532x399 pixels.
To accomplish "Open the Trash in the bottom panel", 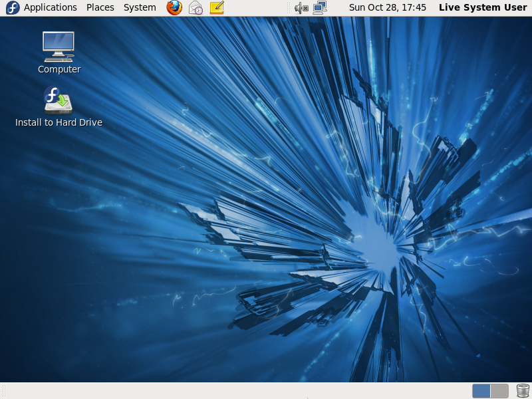I will click(523, 391).
